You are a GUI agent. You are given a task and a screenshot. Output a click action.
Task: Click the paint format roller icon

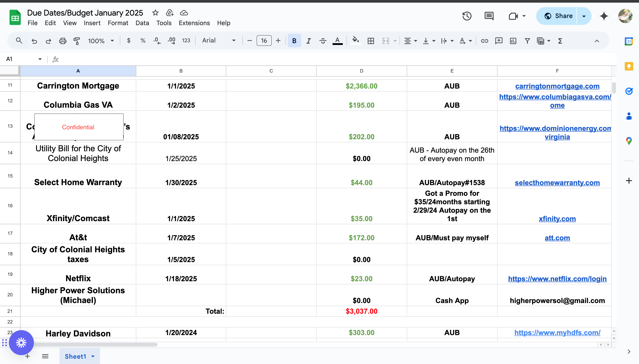77,41
